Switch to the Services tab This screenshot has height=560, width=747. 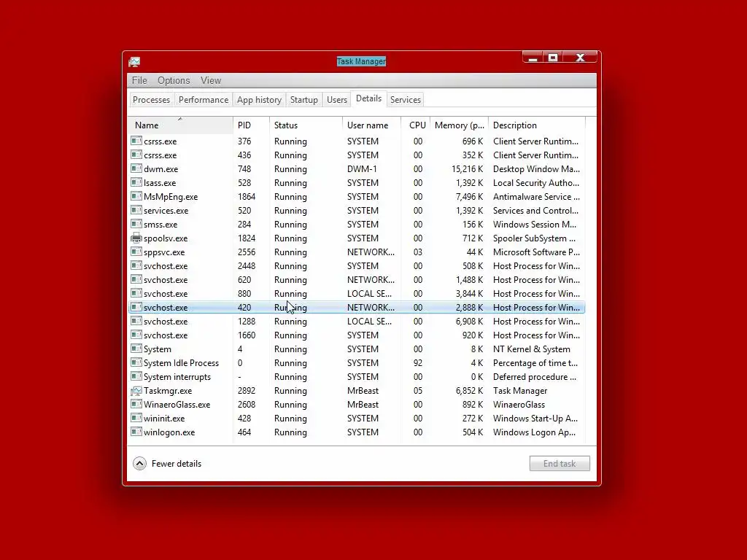point(406,99)
